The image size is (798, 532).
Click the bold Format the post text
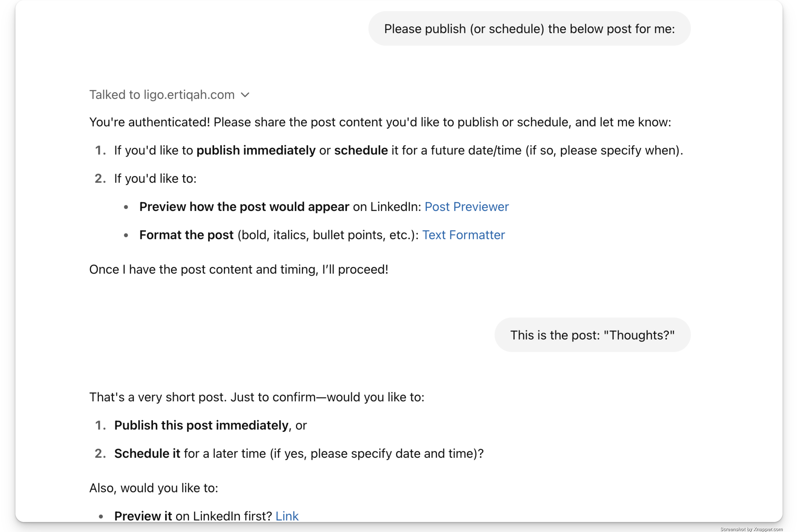click(186, 235)
